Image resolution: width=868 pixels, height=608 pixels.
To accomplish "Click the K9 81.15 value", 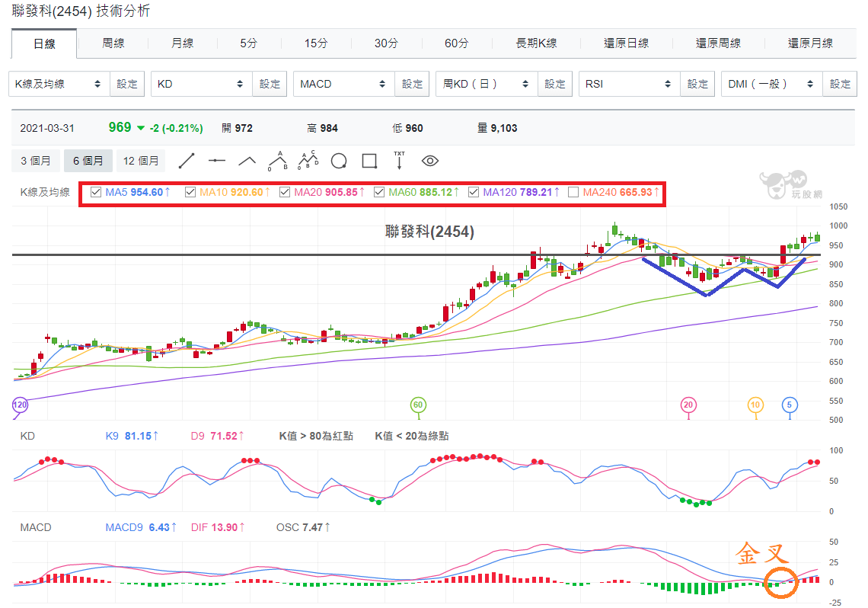I will click(x=132, y=437).
